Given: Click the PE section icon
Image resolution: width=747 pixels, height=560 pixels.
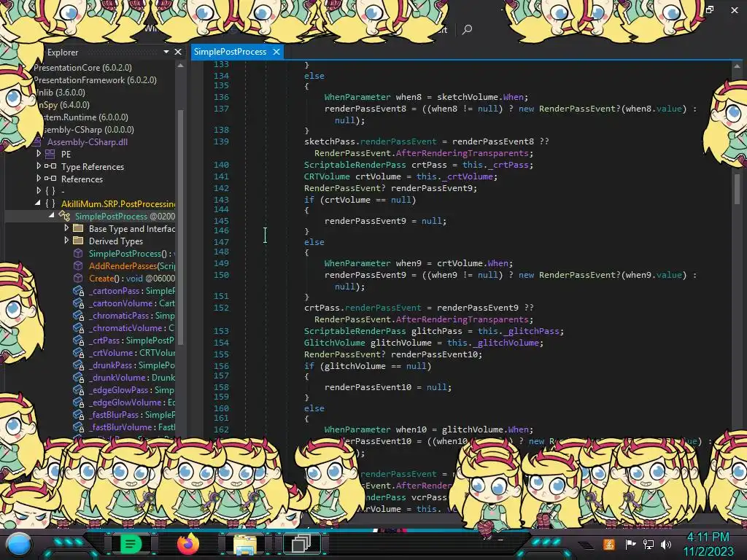Looking at the screenshot, I should pyautogui.click(x=50, y=154).
